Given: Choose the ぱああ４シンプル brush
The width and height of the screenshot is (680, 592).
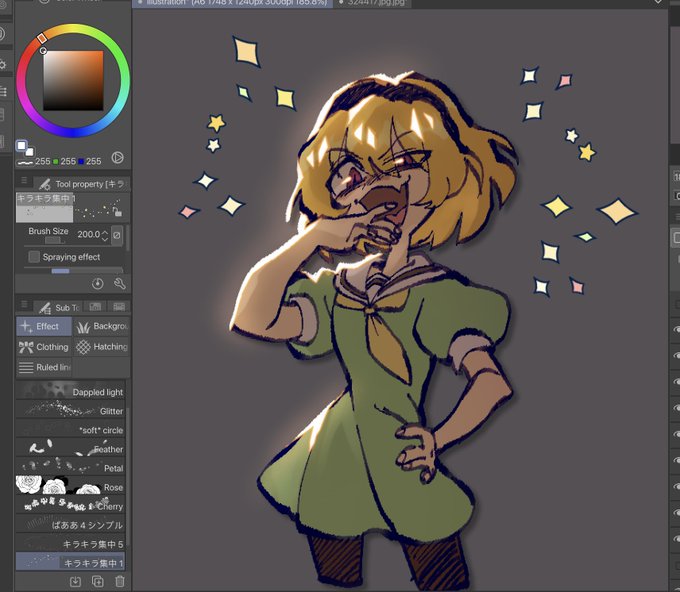Looking at the screenshot, I should (71, 524).
